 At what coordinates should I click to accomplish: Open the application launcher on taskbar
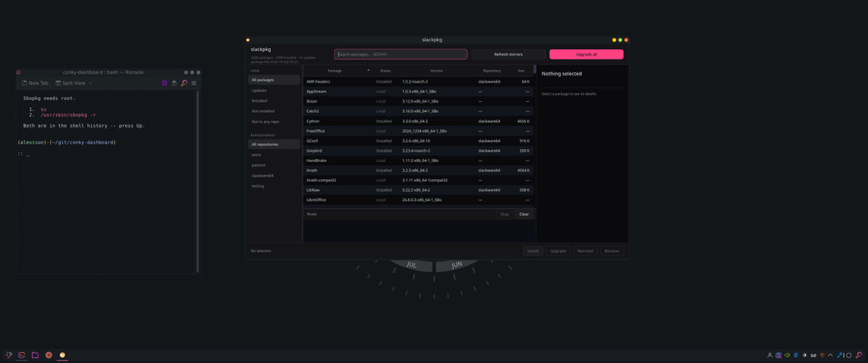point(9,355)
